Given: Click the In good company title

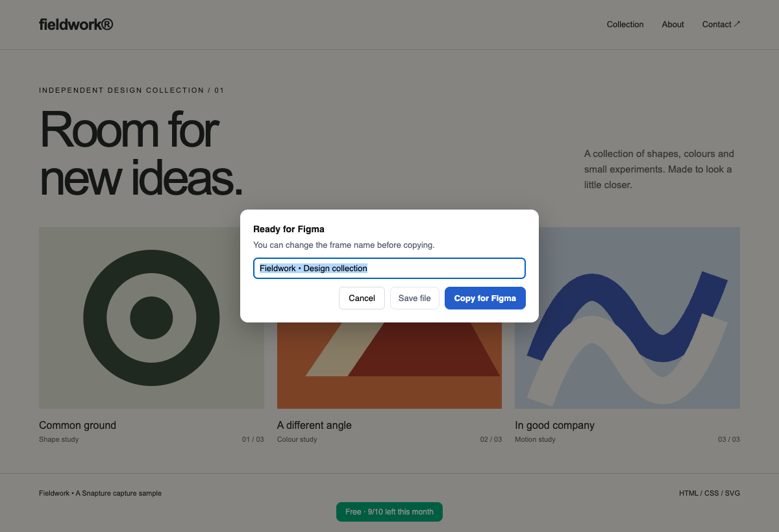Looking at the screenshot, I should 554,425.
